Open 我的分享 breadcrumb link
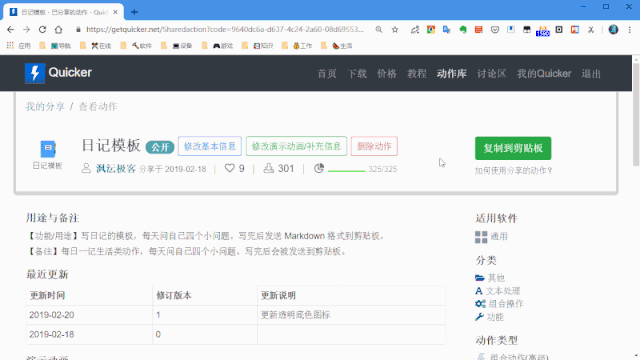This screenshot has height=360, width=640. (x=45, y=107)
